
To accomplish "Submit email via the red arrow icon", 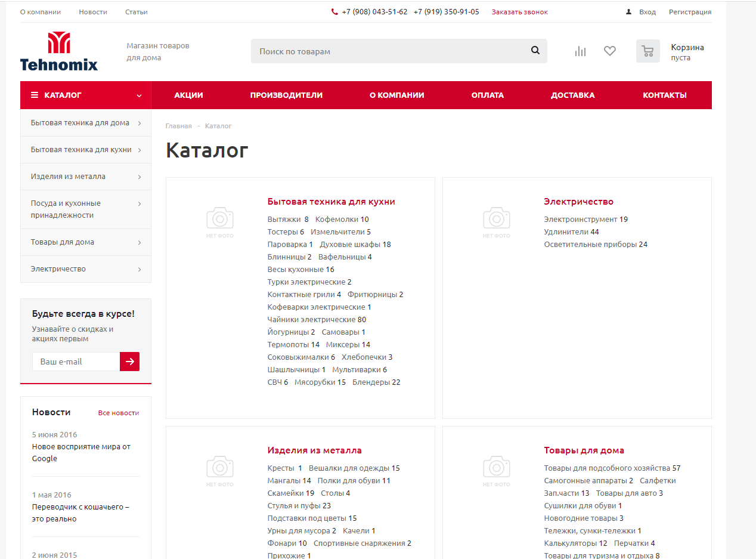I will tap(129, 362).
